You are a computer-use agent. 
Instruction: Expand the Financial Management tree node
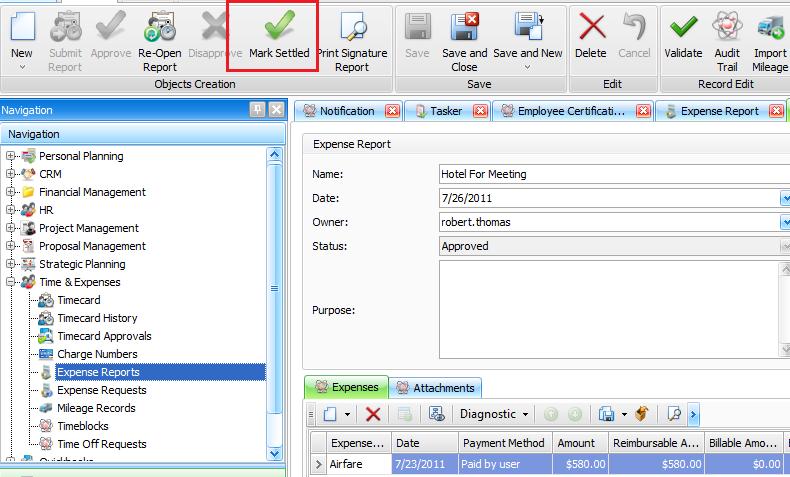12,192
